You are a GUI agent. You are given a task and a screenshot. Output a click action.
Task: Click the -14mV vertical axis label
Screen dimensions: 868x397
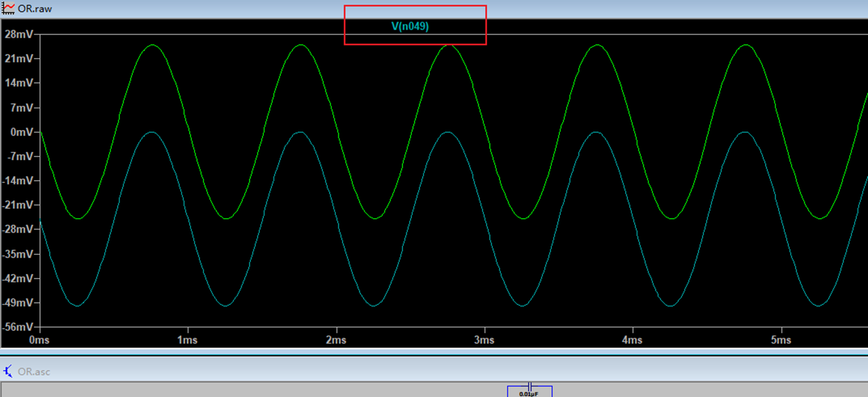[x=18, y=181]
